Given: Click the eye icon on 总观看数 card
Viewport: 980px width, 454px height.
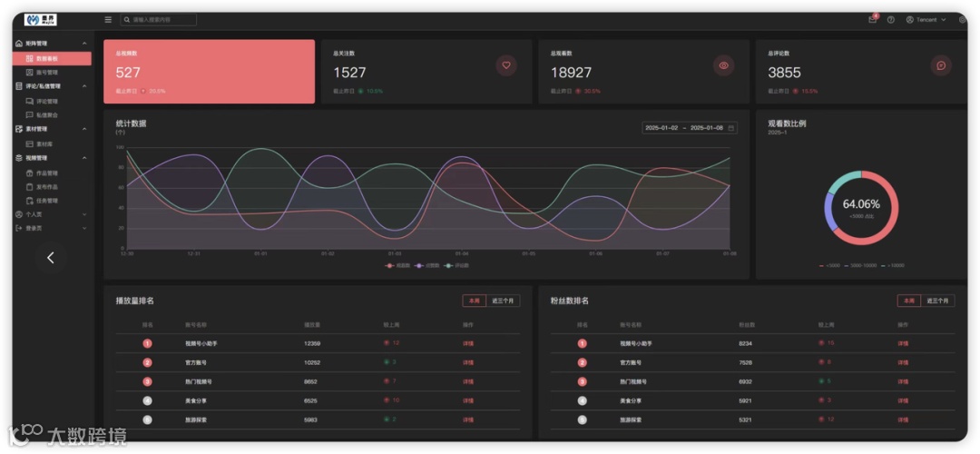Looking at the screenshot, I should 724,65.
